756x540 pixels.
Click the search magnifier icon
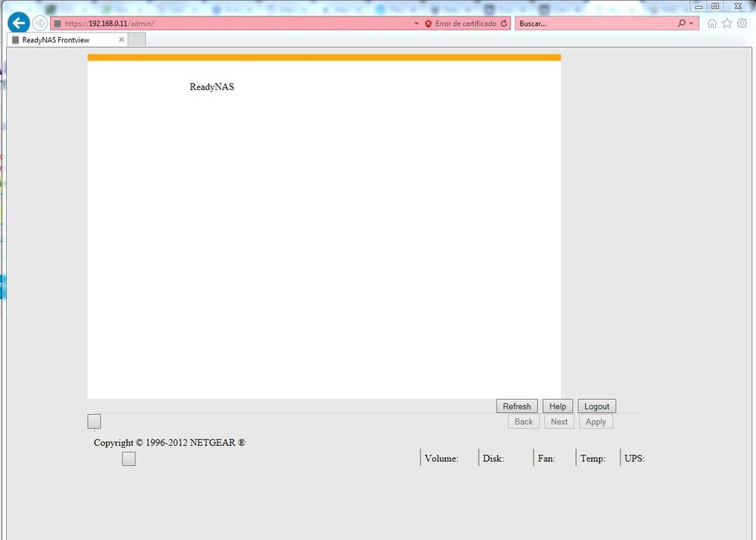[x=682, y=23]
